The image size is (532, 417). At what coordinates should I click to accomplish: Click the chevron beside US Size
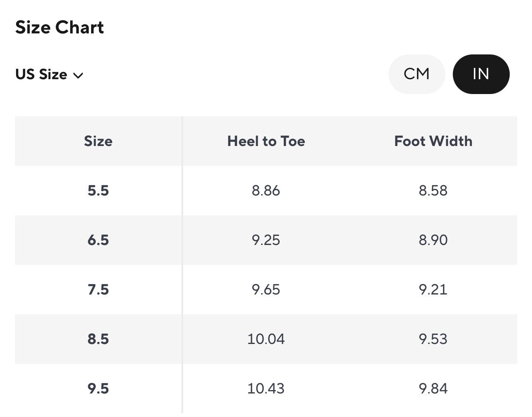(78, 75)
